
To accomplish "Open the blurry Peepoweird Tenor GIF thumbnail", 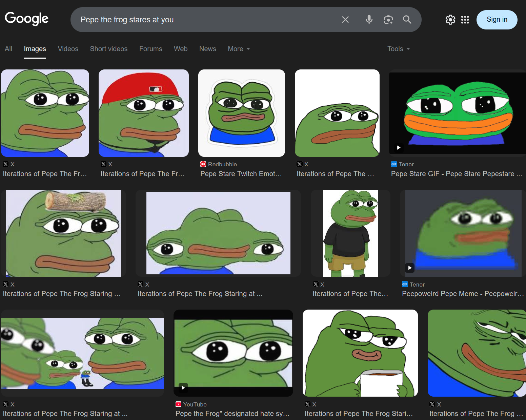I will (x=463, y=233).
